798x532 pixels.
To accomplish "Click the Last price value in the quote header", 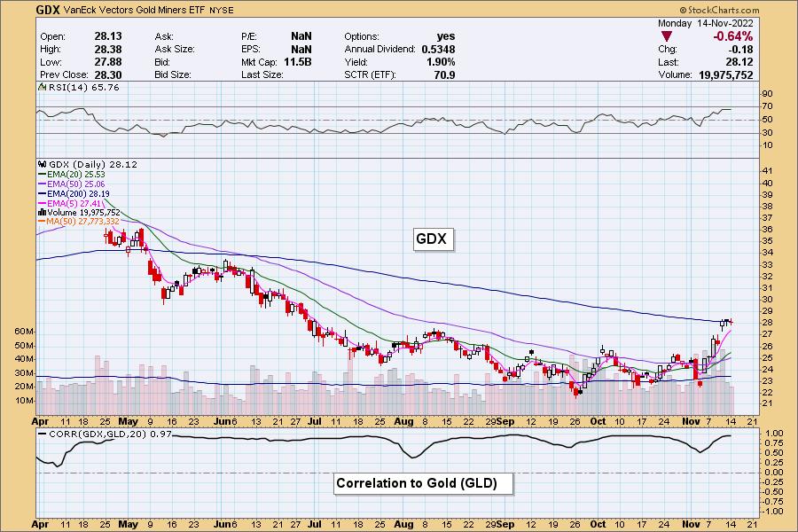I will pos(740,62).
